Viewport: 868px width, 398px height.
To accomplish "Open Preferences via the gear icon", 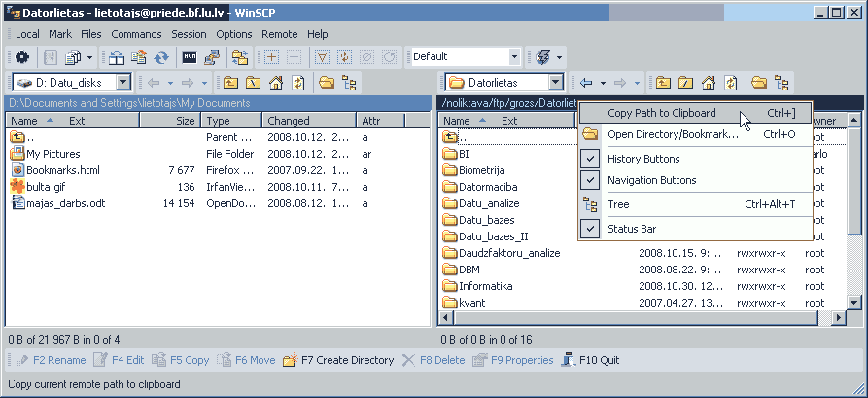I will click(22, 56).
